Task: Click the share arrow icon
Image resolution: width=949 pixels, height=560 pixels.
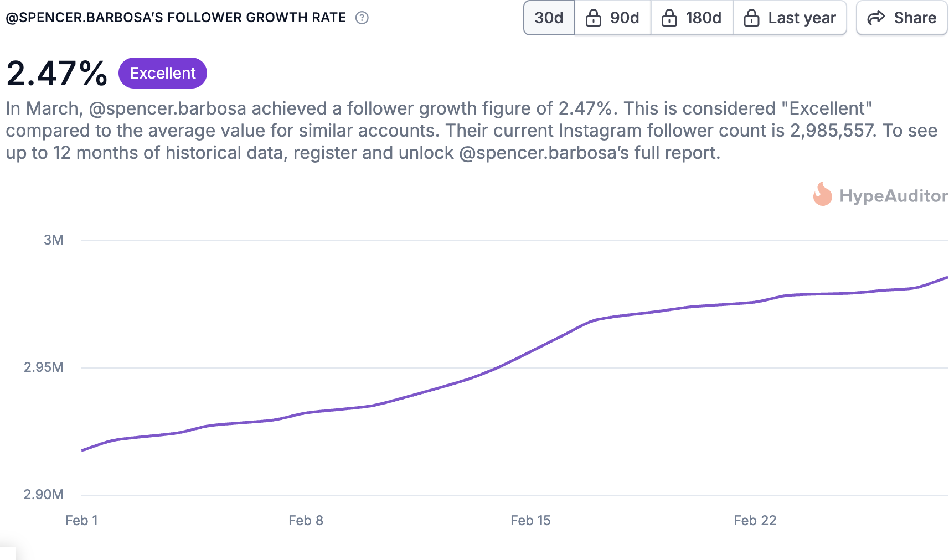Action: tap(876, 18)
